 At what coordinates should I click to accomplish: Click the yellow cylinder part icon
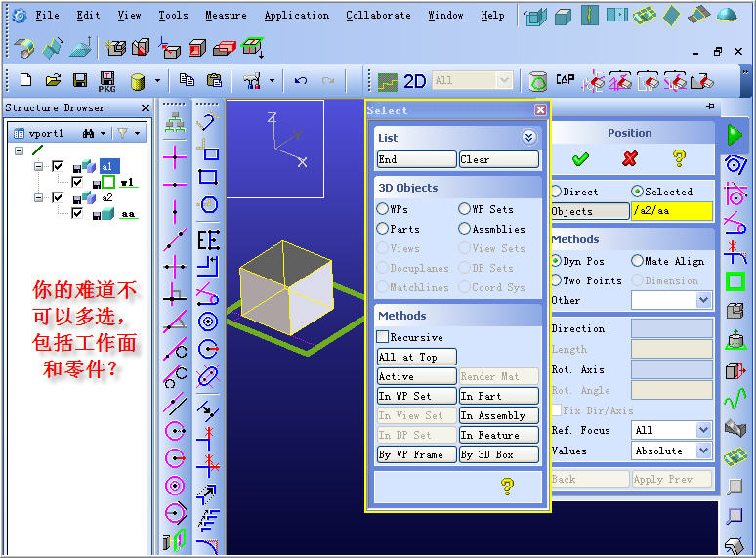138,81
